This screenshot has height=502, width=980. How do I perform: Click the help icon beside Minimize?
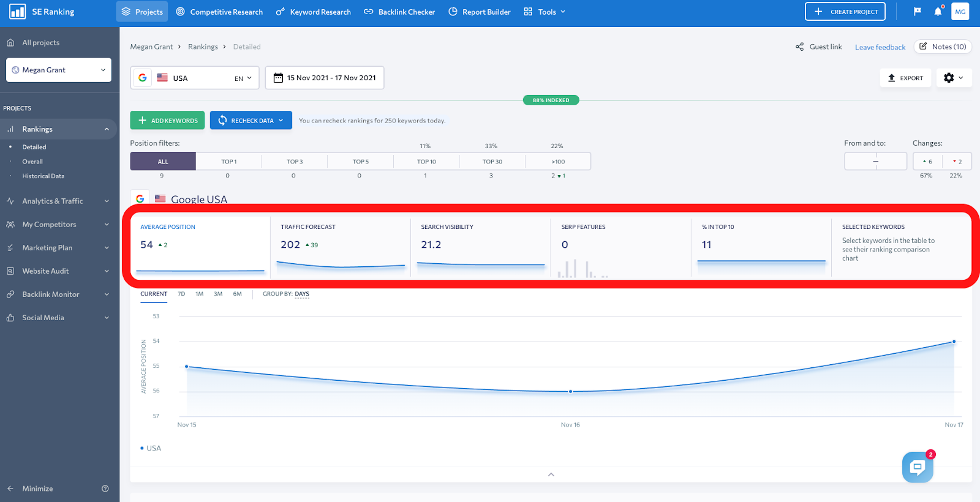[x=105, y=489]
